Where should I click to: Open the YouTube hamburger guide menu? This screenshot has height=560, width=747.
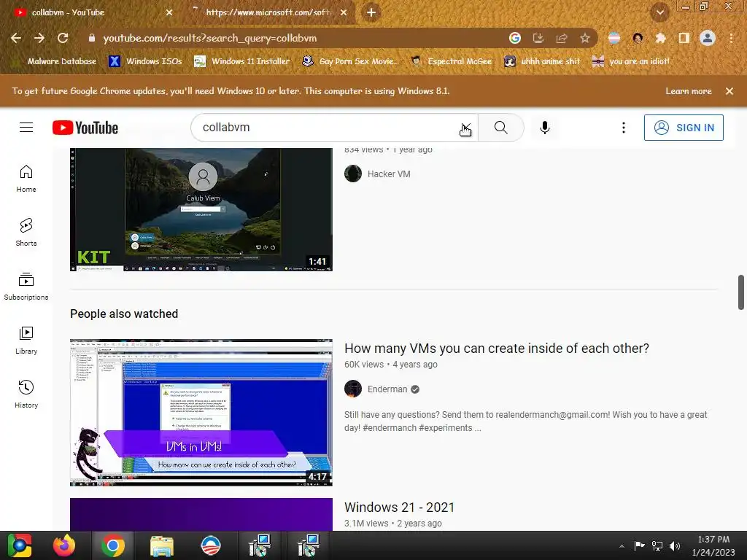[x=26, y=128]
